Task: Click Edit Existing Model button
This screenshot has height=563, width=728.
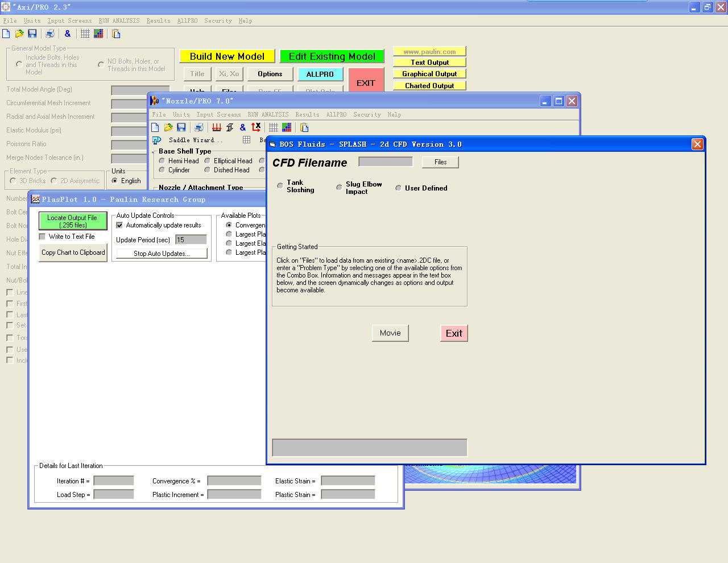Action: click(x=332, y=56)
